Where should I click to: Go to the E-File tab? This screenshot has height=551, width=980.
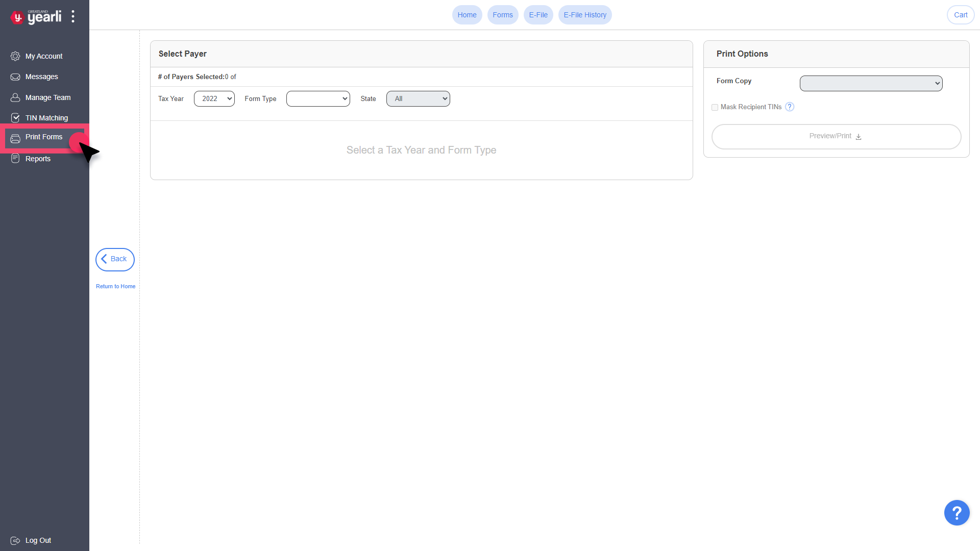(x=538, y=15)
